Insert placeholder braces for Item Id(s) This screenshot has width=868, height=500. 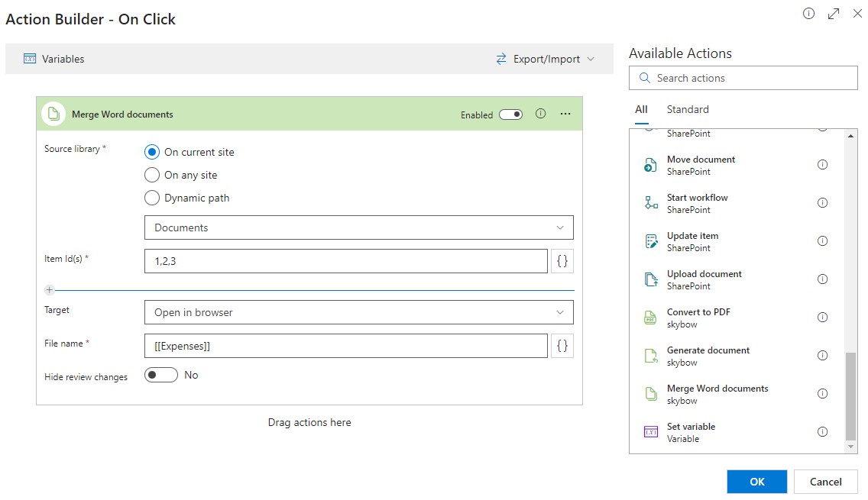562,261
